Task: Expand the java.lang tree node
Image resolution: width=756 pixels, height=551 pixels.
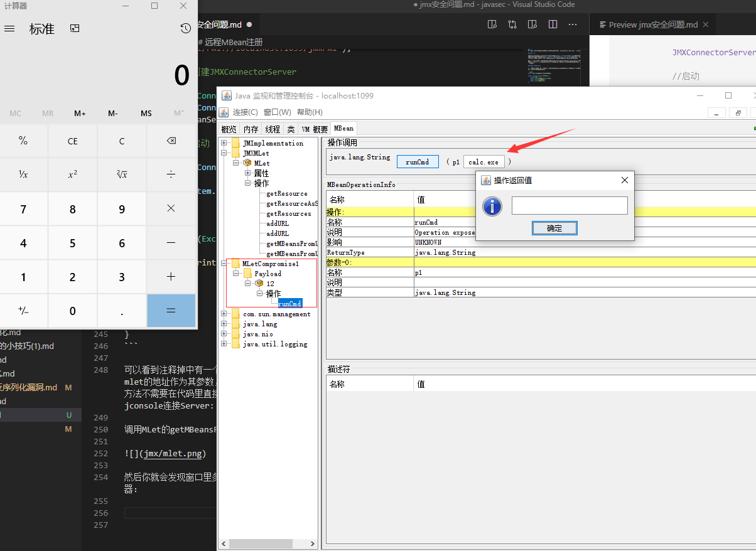Action: coord(224,324)
